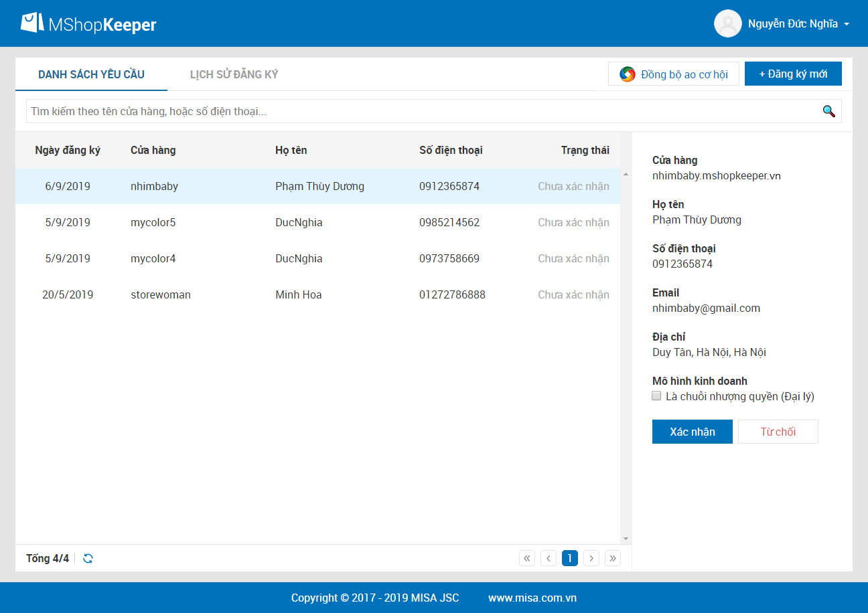Click Đồng bộ ao cơ hội button
Screen dimensions: 868x613
(x=673, y=74)
